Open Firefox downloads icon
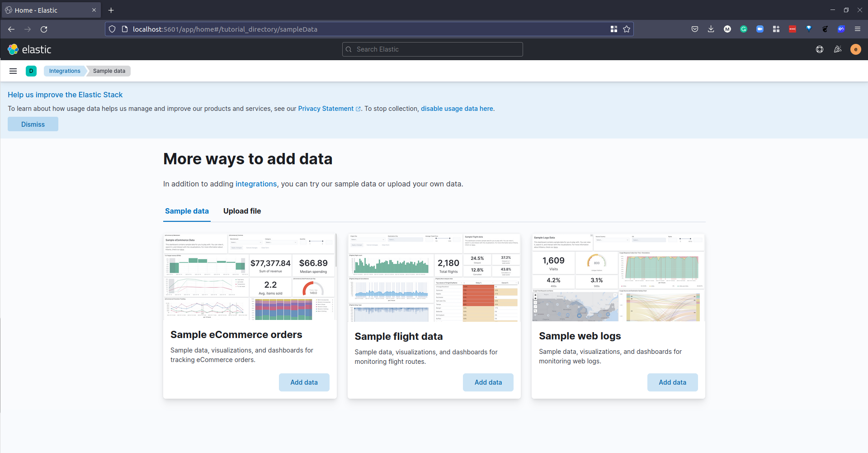This screenshot has height=453, width=868. (x=711, y=29)
